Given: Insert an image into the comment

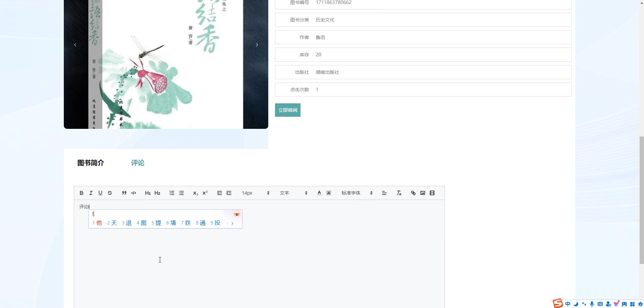Looking at the screenshot, I should click(423, 193).
